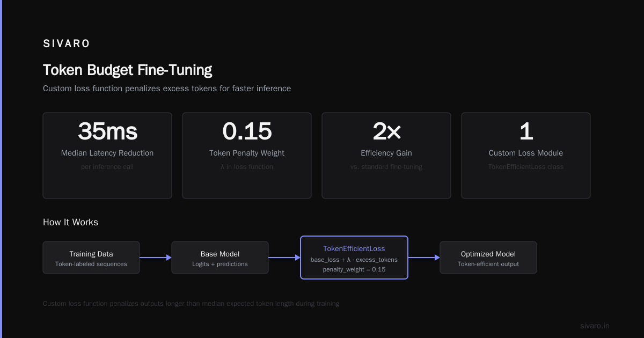Click the penalty_weight = 0.15 text
The image size is (644, 338).
click(x=354, y=269)
